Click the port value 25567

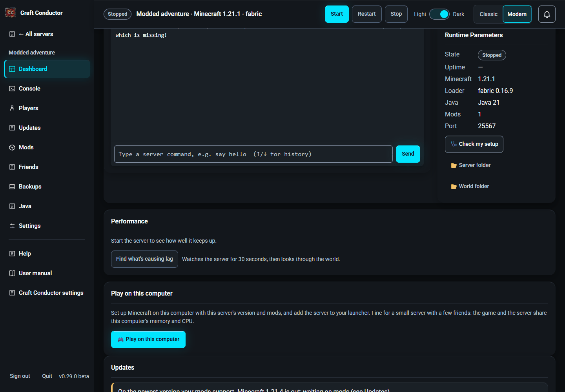pos(487,126)
